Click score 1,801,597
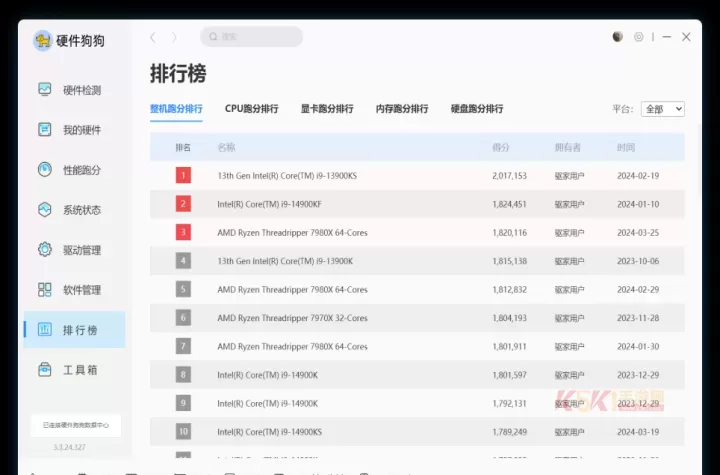The image size is (720, 475). tap(509, 375)
